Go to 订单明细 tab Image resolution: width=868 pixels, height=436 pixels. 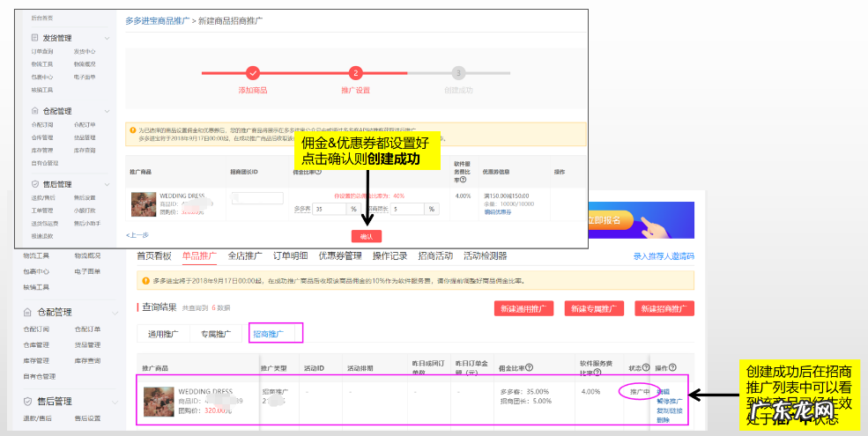290,256
